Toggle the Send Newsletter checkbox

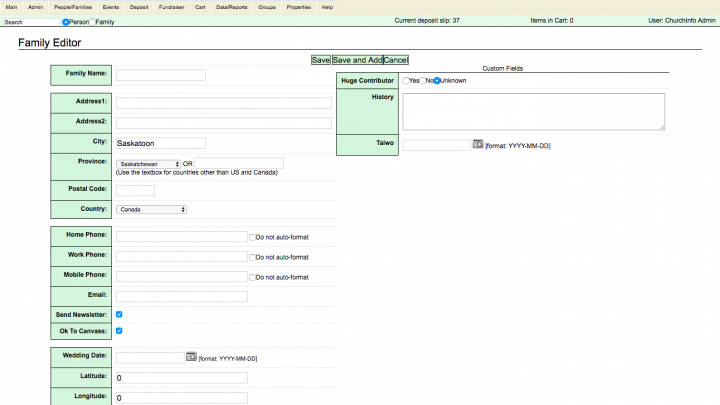click(x=119, y=314)
